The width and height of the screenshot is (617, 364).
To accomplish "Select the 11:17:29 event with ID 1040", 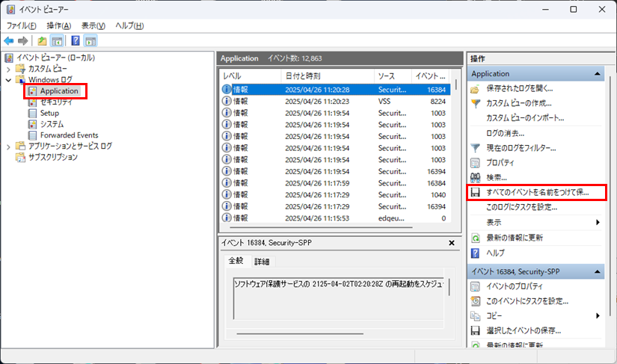I will 335,195.
